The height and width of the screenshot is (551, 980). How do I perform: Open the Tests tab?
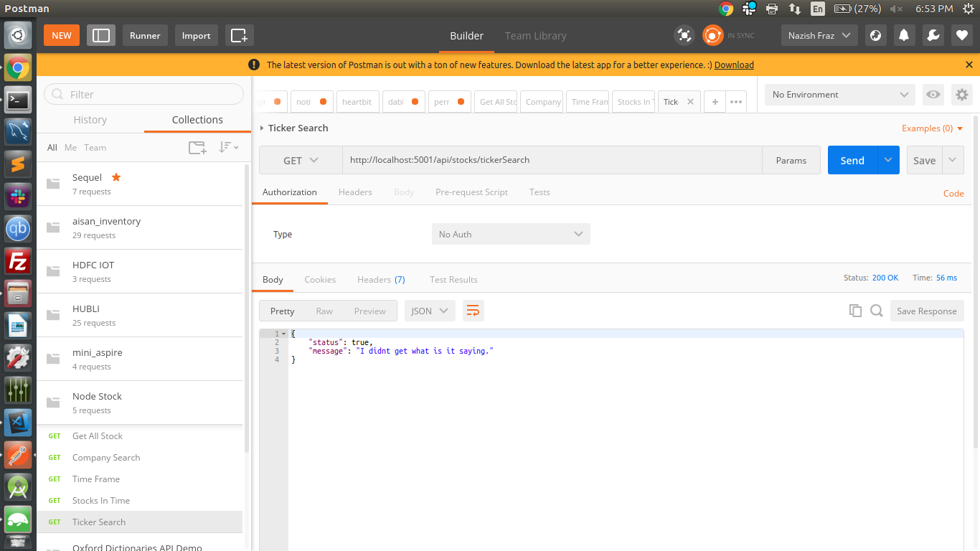point(540,192)
